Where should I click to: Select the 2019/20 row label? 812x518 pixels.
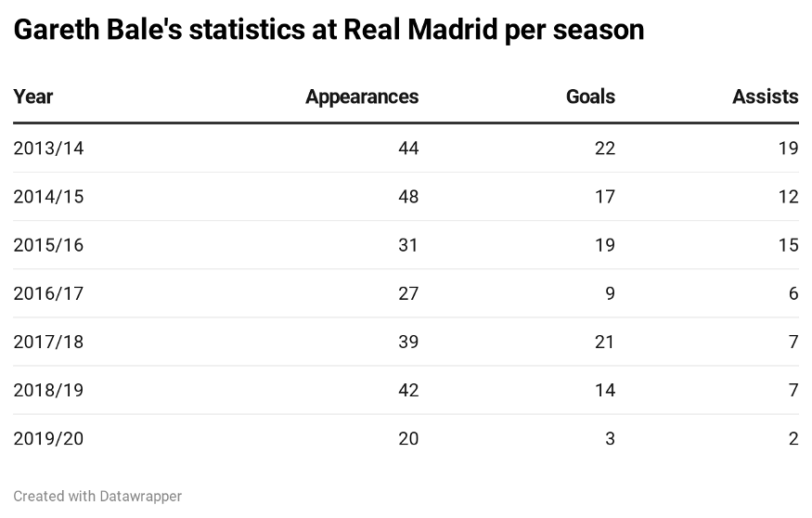tap(48, 438)
